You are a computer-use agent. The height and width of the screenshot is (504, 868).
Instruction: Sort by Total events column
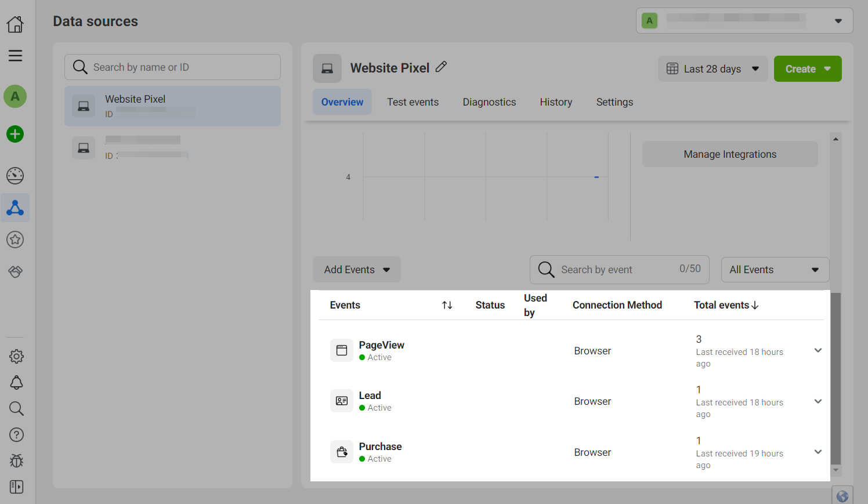(726, 305)
